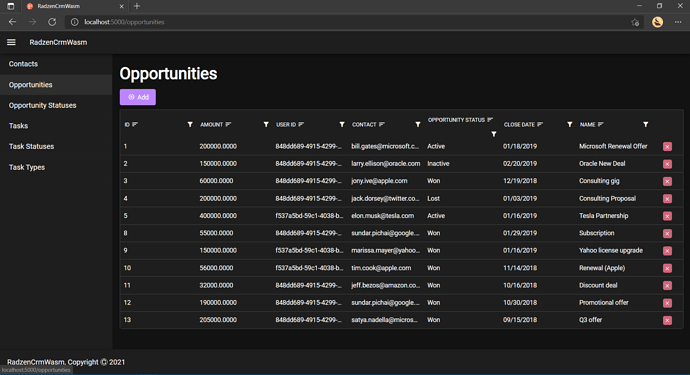Open the ID column filter
This screenshot has height=375, width=690.
(190, 125)
